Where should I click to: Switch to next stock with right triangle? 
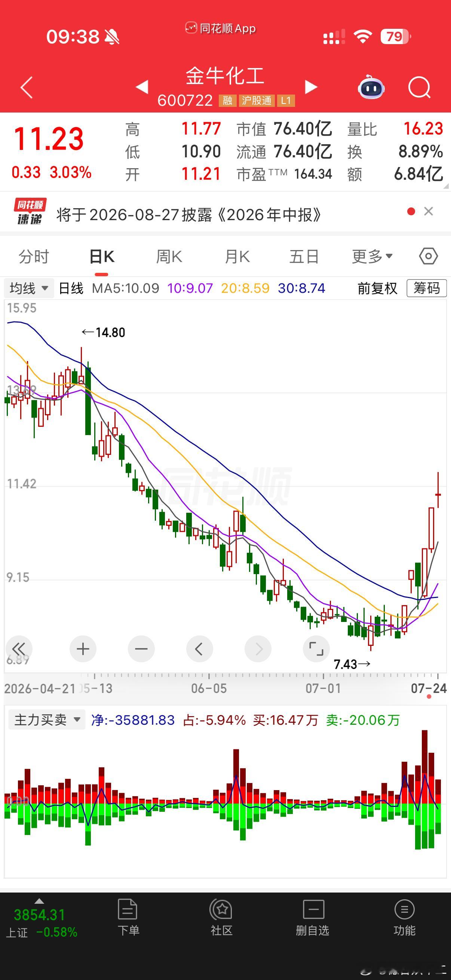(311, 87)
